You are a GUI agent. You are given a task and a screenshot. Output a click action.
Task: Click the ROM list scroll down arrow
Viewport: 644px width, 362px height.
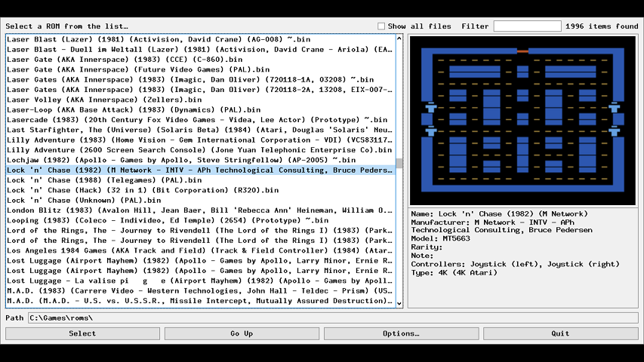coord(399,303)
